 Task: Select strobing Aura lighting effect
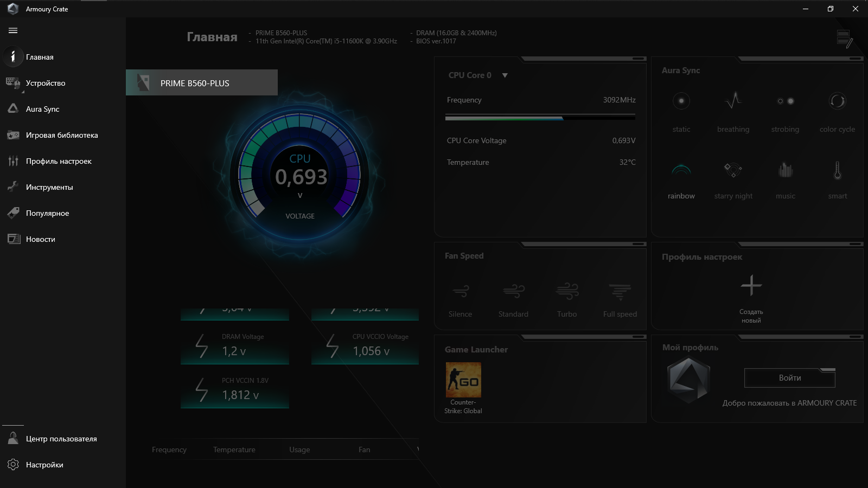pos(785,111)
